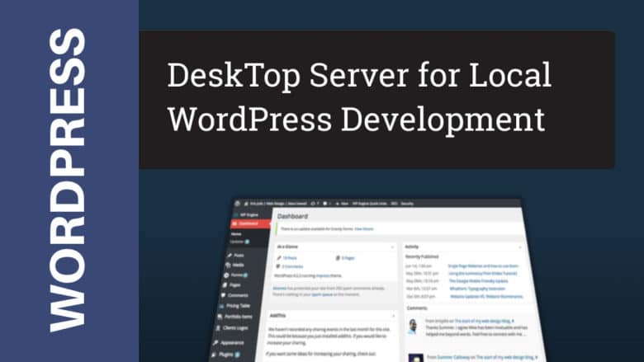Click first commenter's avatar in Activity comments
Image resolution: width=644 pixels, height=362 pixels.
412,327
